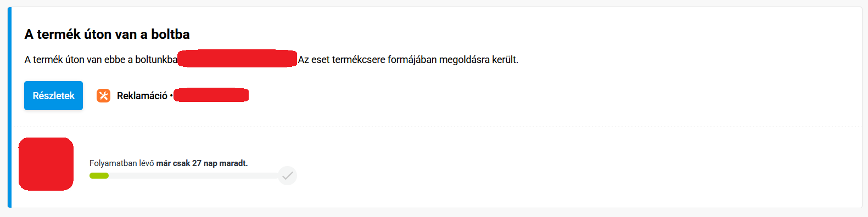868x217 pixels.
Task: Click the sentence "Az eset termékcsere formájában megoldásra került."
Action: [408, 60]
